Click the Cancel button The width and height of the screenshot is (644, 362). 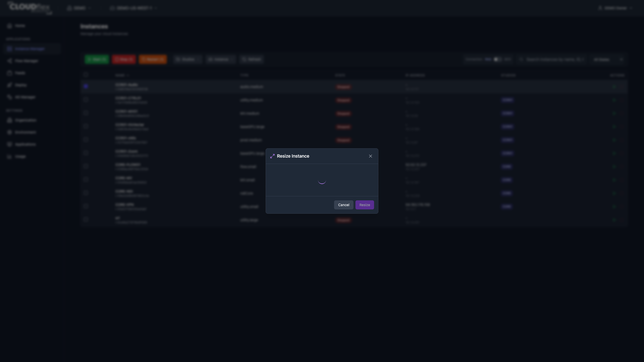click(344, 205)
